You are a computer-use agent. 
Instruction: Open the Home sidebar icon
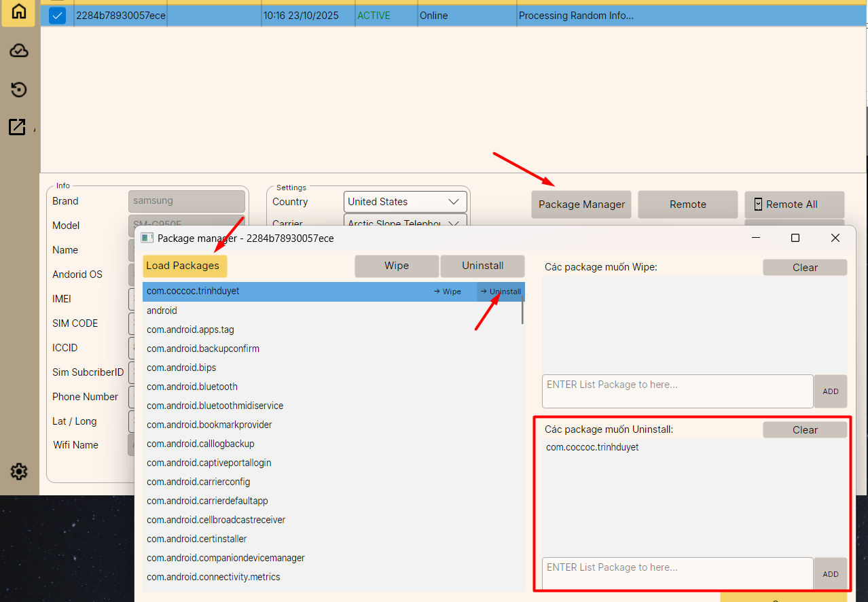[x=19, y=12]
